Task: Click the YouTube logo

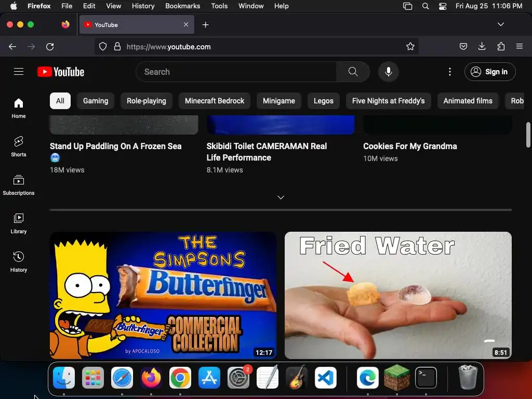Action: (x=61, y=72)
